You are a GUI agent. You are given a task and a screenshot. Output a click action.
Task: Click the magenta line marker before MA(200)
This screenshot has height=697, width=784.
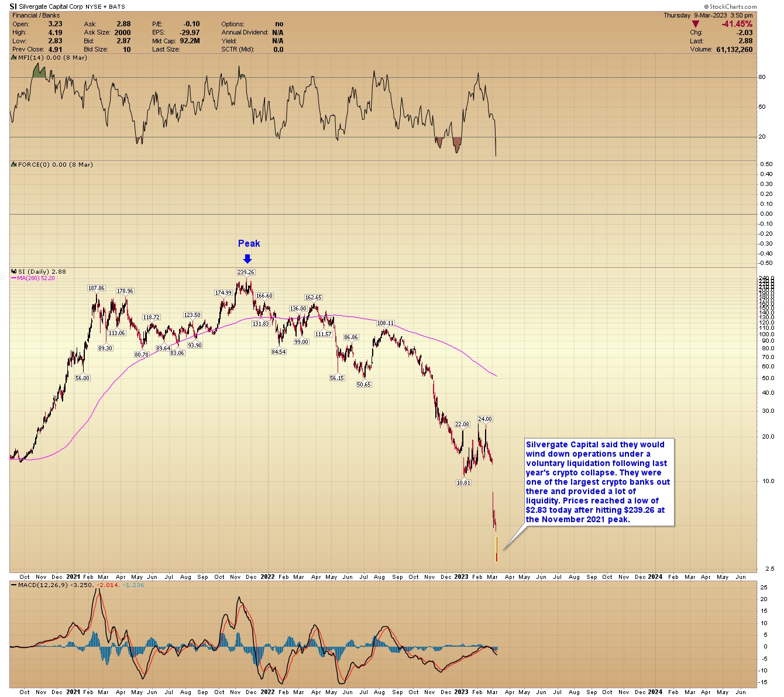tap(13, 278)
